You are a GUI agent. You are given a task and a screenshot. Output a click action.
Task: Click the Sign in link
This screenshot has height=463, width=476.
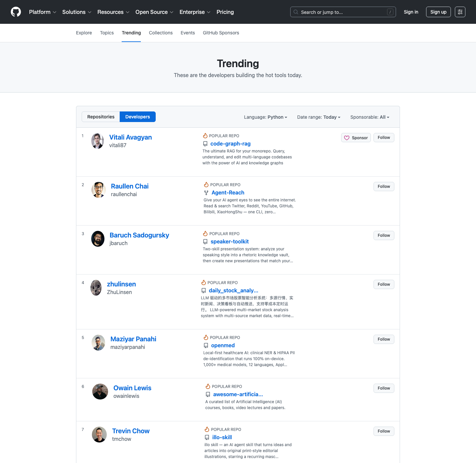(x=411, y=12)
